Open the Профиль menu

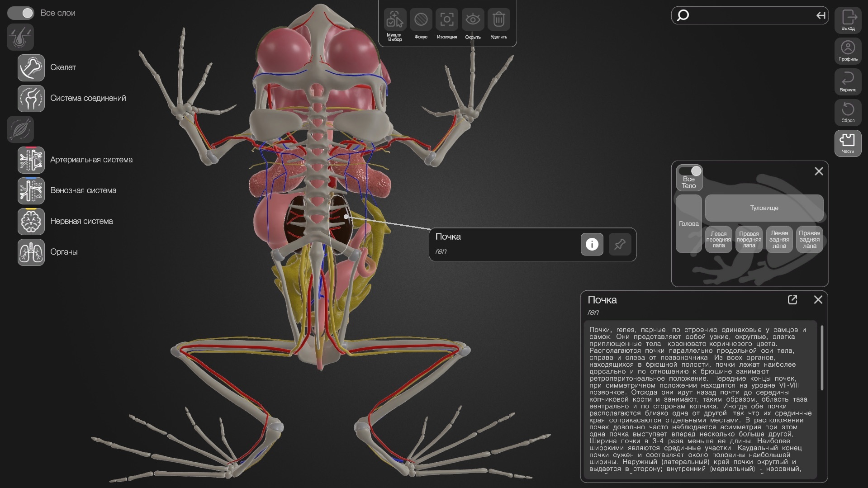[x=848, y=51]
